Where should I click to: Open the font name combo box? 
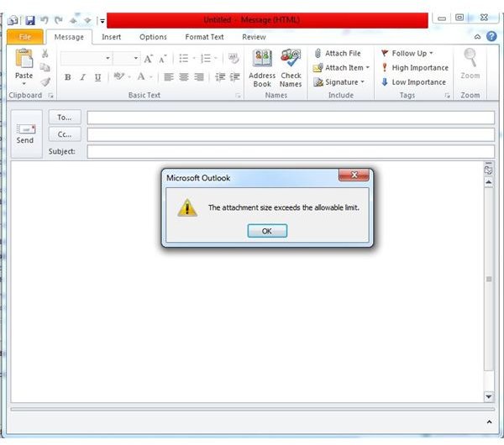(86, 58)
